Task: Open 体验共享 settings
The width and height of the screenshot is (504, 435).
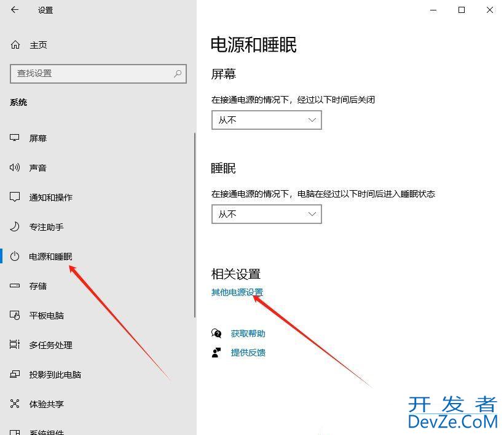Action: pyautogui.click(x=47, y=404)
